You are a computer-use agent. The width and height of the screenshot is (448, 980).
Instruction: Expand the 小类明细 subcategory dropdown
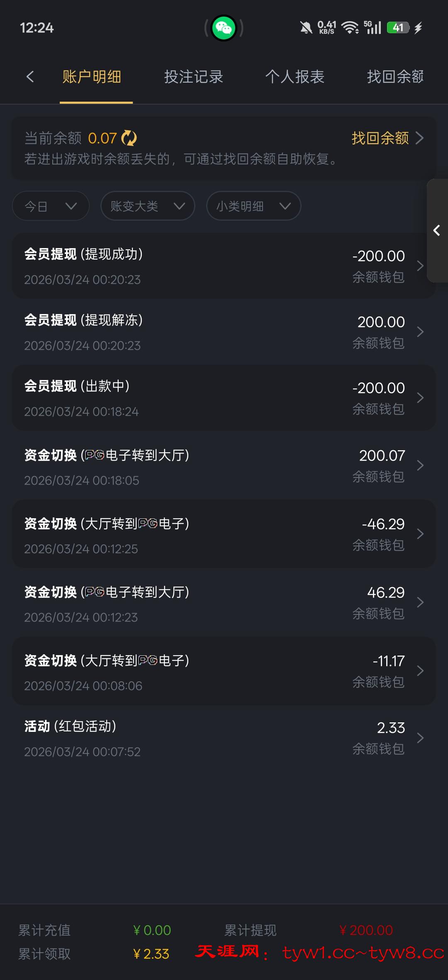(x=253, y=206)
